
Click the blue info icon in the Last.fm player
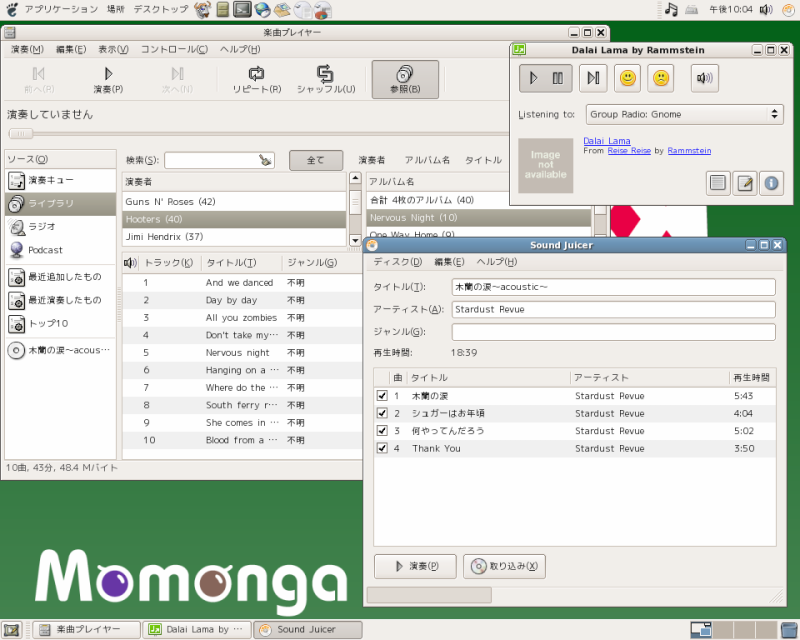(771, 183)
